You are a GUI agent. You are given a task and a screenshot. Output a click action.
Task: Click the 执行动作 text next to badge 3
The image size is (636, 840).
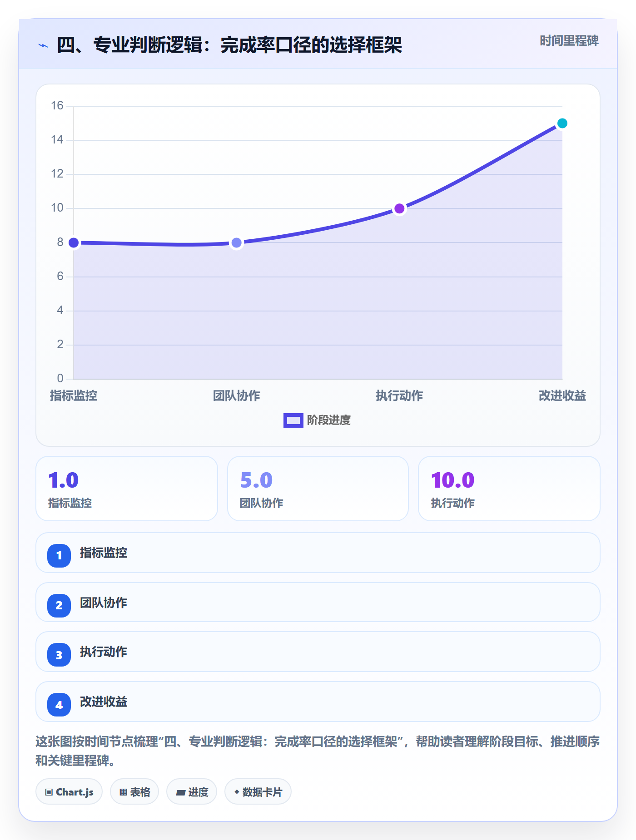coord(104,652)
